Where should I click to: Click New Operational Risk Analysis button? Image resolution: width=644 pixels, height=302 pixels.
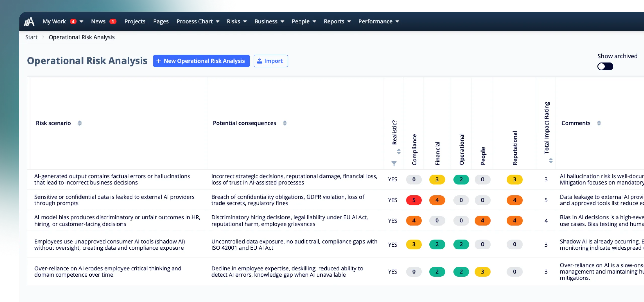click(201, 61)
